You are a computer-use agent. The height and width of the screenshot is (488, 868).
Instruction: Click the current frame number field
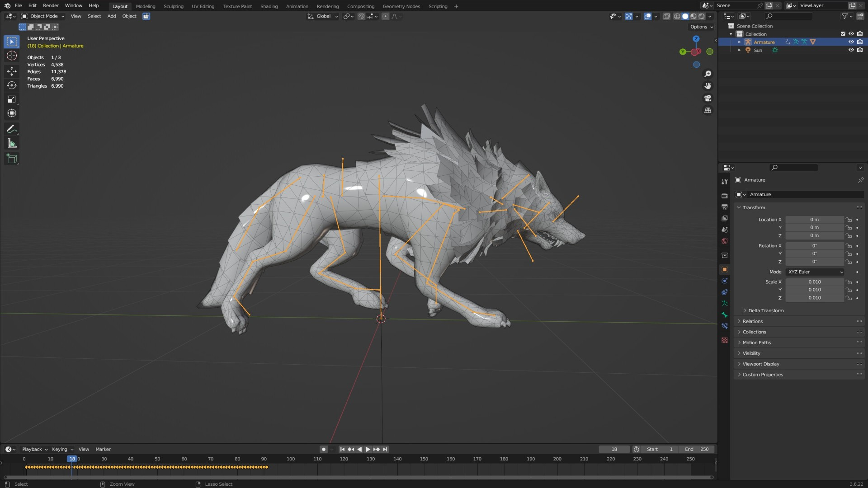(x=614, y=449)
